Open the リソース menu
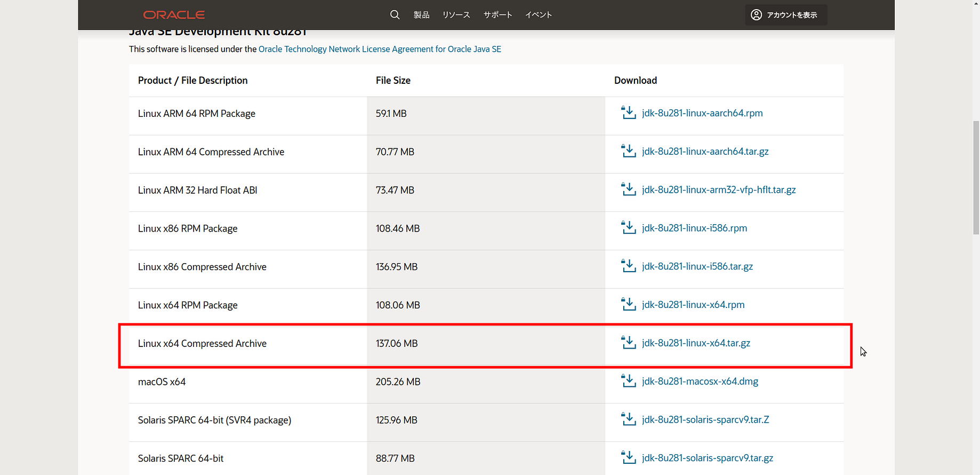980x475 pixels. click(x=456, y=15)
